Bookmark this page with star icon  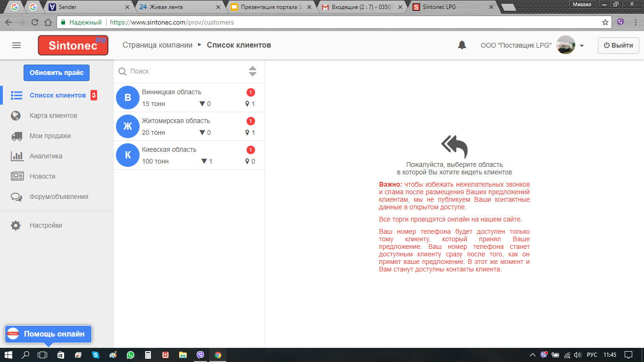point(605,22)
